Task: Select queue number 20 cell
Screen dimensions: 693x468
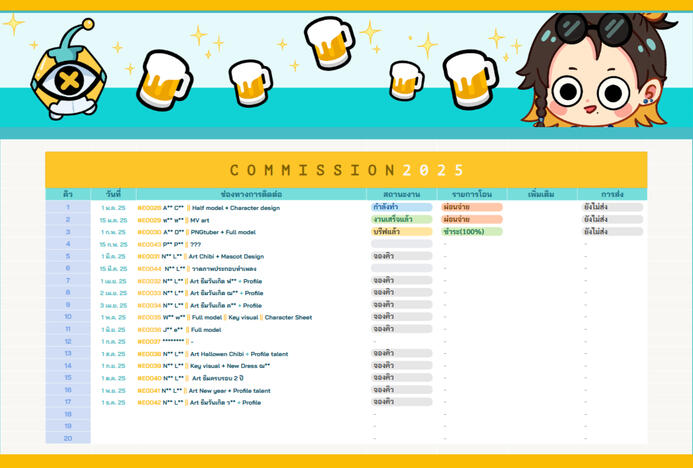Action: pos(67,438)
